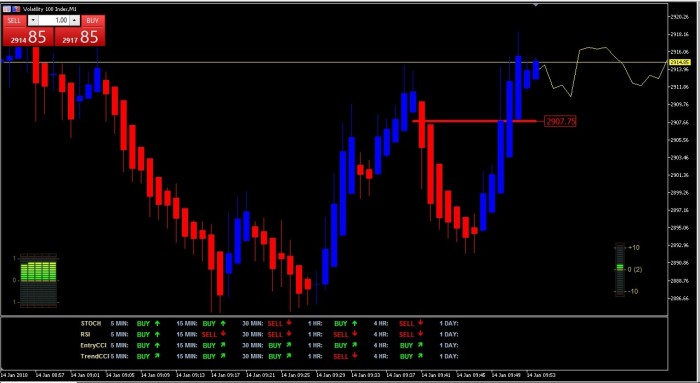Click the TrendCCI 4 HR diagonal green arrow
Viewport: 700px width, 383px height.
(421, 356)
